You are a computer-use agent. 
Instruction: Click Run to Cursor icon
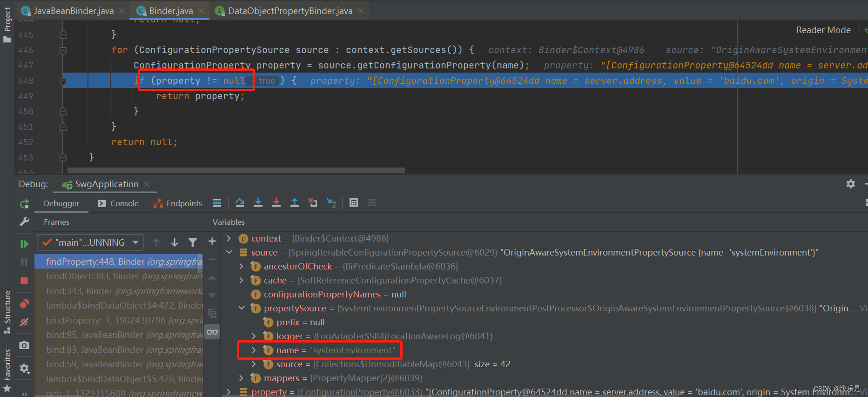tap(331, 202)
